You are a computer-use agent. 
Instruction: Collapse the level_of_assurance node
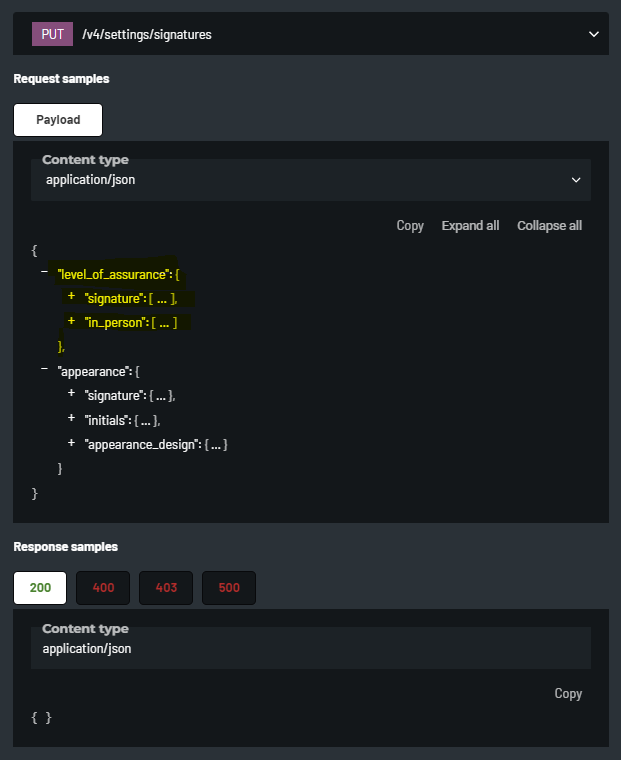(x=45, y=272)
